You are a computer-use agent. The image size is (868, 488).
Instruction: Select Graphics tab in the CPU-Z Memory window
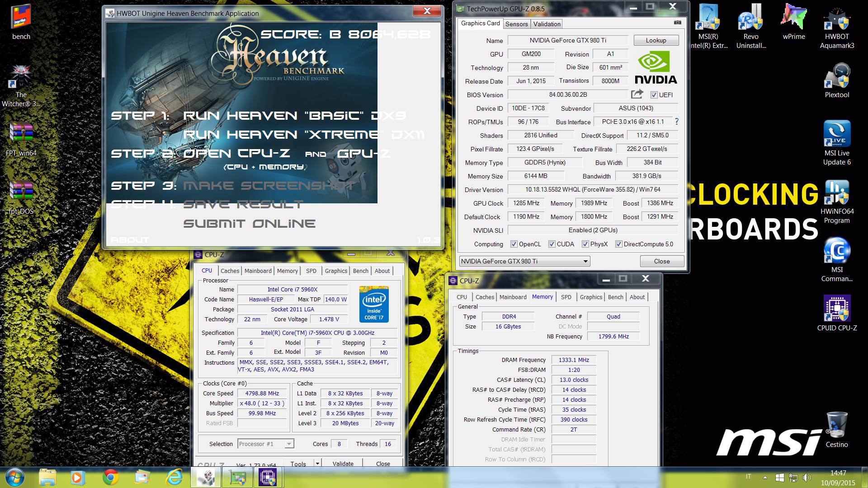[591, 297]
